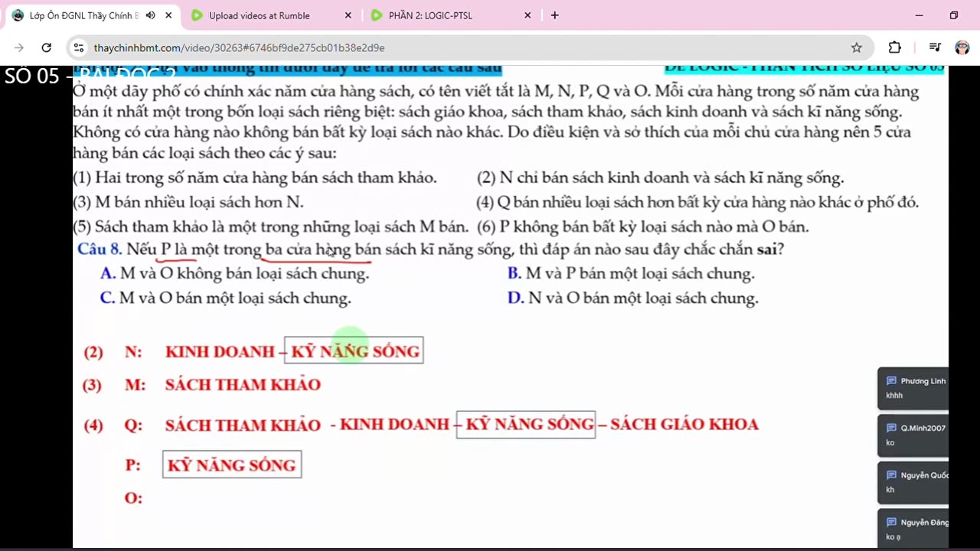View site information icon in address bar
This screenshot has height=551, width=980.
point(78,47)
